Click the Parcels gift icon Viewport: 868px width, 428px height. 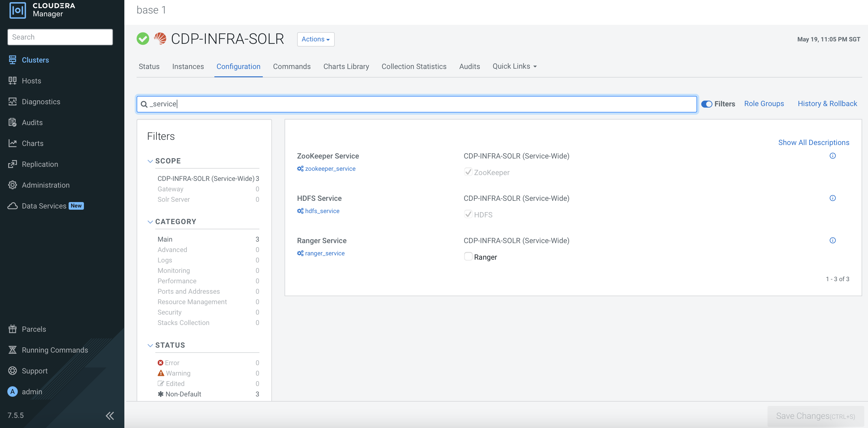(13, 329)
